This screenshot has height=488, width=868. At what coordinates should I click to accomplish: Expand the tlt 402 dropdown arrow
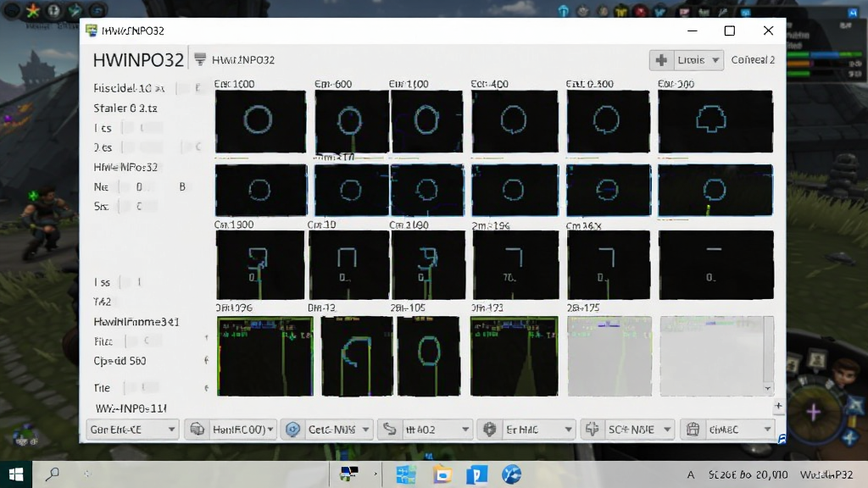tap(465, 430)
